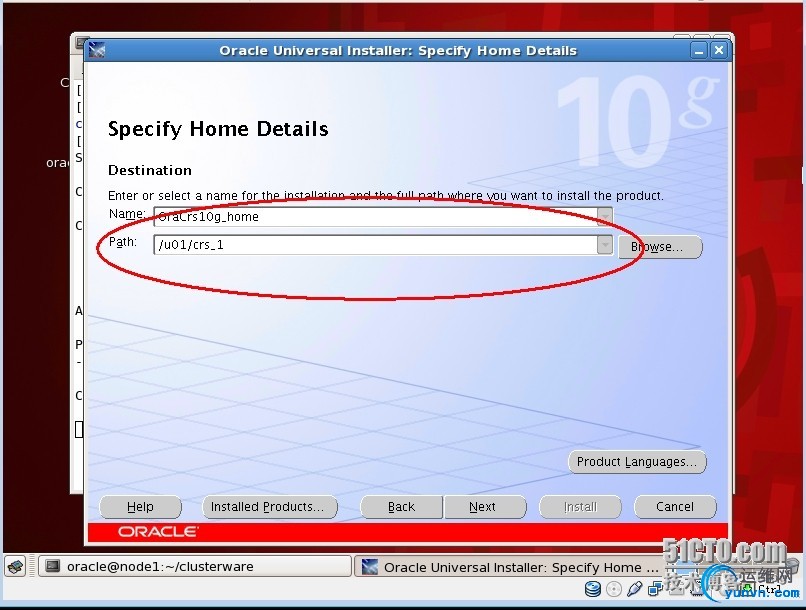
Task: Click the VirtualBox network adapters status icon
Action: pyautogui.click(x=655, y=589)
